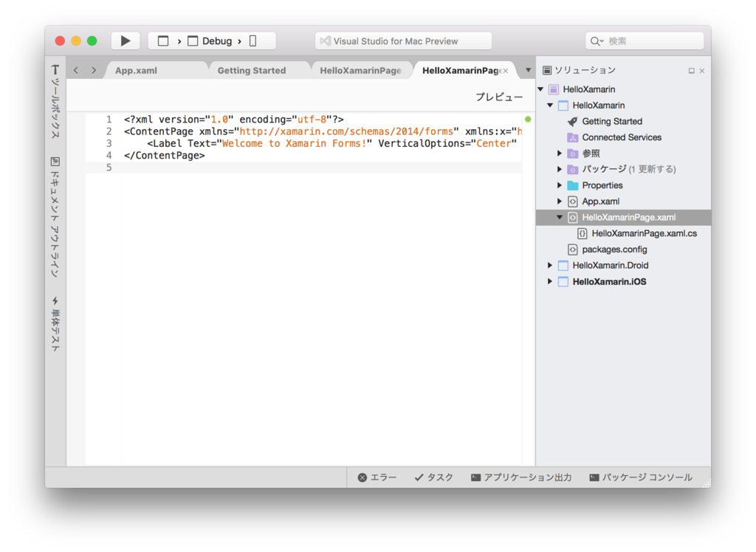
Task: Select the HelloXamarin.iOS project name
Action: coord(609,282)
